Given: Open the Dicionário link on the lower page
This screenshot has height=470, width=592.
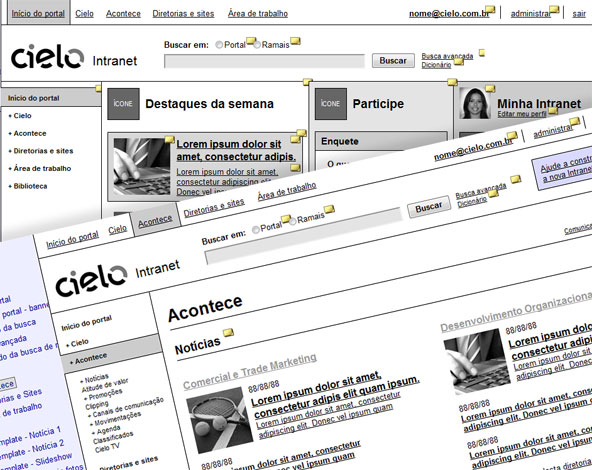Looking at the screenshot, I should (x=472, y=202).
